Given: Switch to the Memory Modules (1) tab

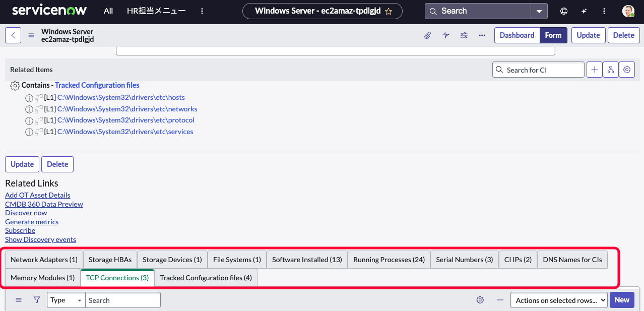Looking at the screenshot, I should pos(42,278).
